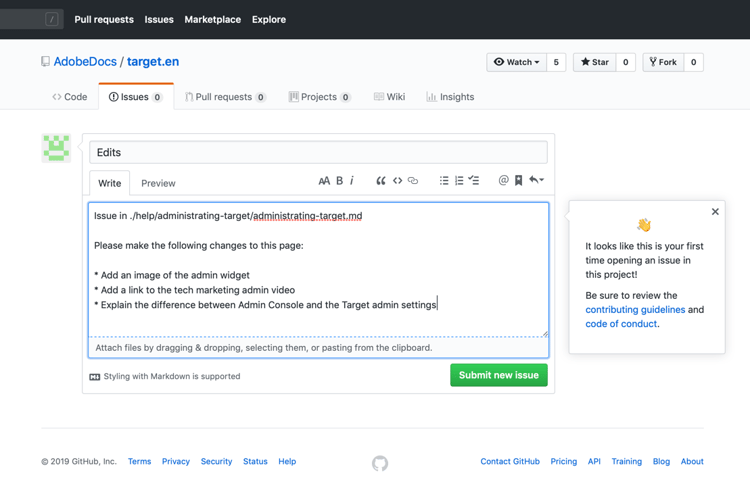The image size is (750, 486).
Task: Open the Watch dropdown
Action: 517,62
